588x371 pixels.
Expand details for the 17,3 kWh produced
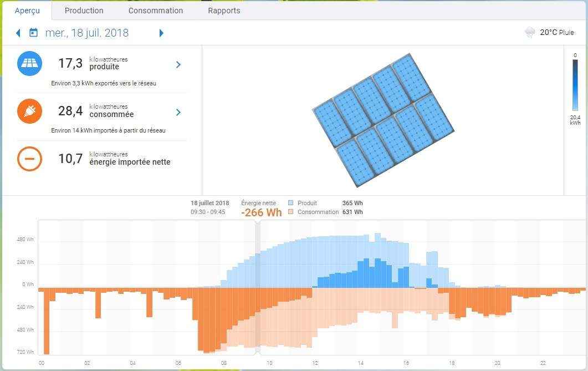[x=178, y=64]
